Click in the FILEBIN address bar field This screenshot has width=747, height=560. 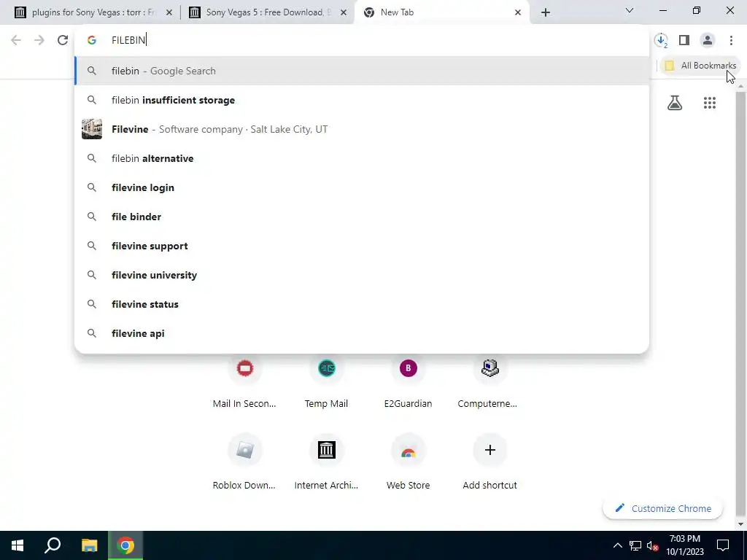click(x=362, y=40)
